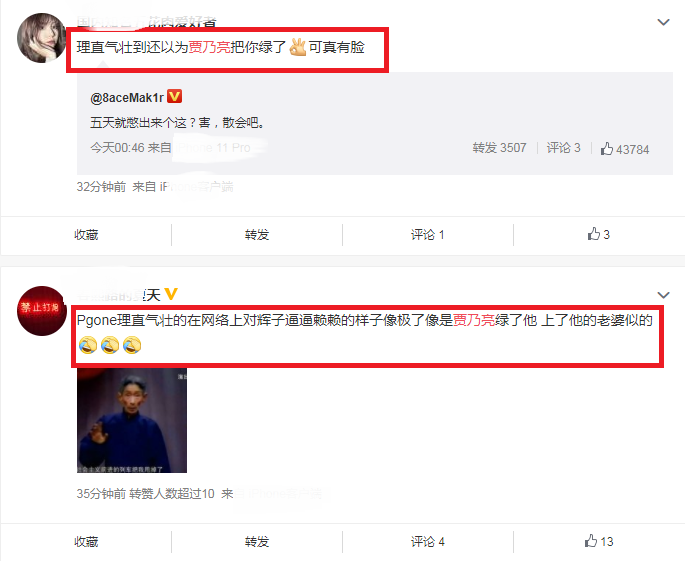The width and height of the screenshot is (685, 561).
Task: Like quoted 8aceMak1r post with 43784 likes
Action: pos(625,149)
